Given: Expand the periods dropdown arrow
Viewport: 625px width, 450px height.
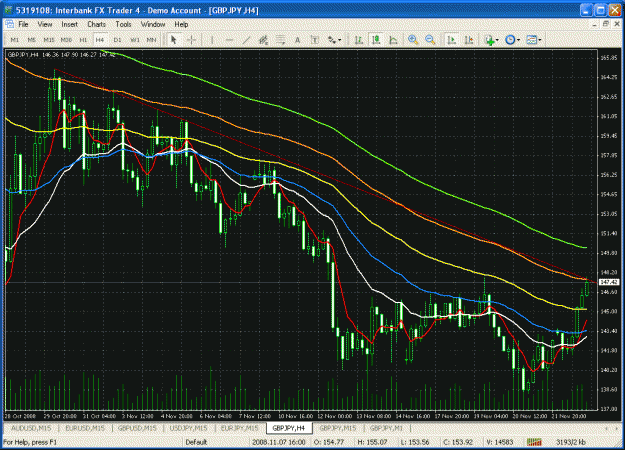Looking at the screenshot, I should tap(518, 40).
